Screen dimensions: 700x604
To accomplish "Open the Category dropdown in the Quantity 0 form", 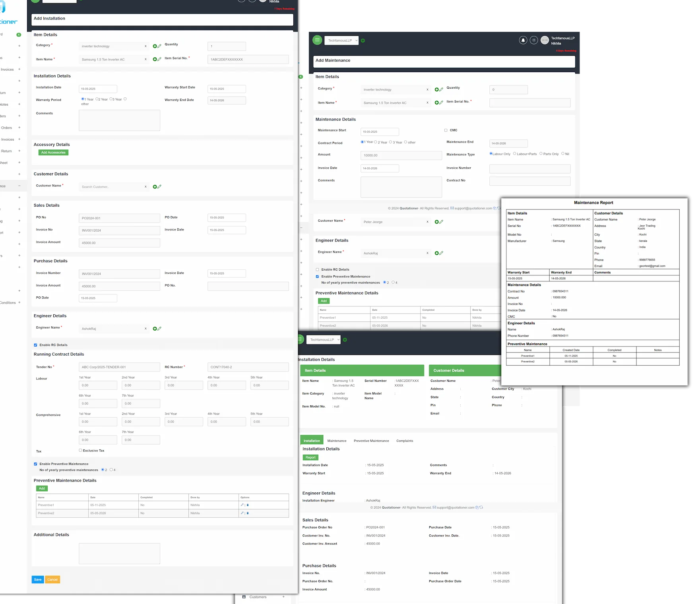I will coord(394,90).
